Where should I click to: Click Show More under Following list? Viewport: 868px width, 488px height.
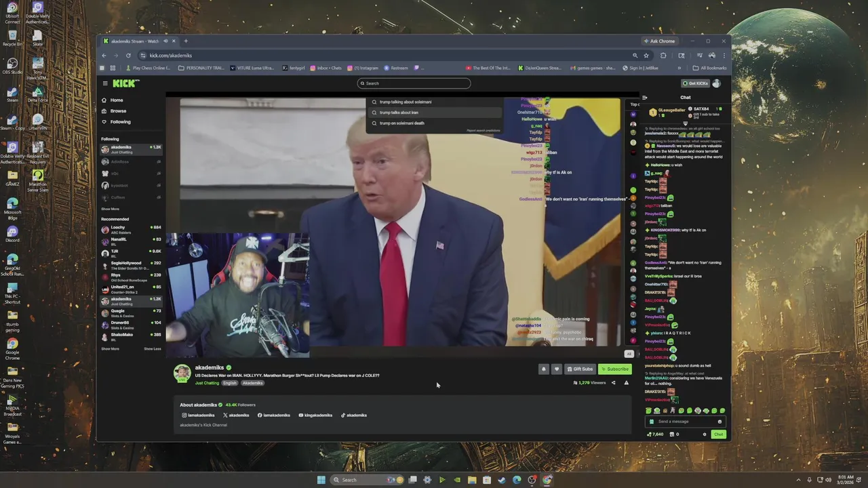pyautogui.click(x=110, y=209)
